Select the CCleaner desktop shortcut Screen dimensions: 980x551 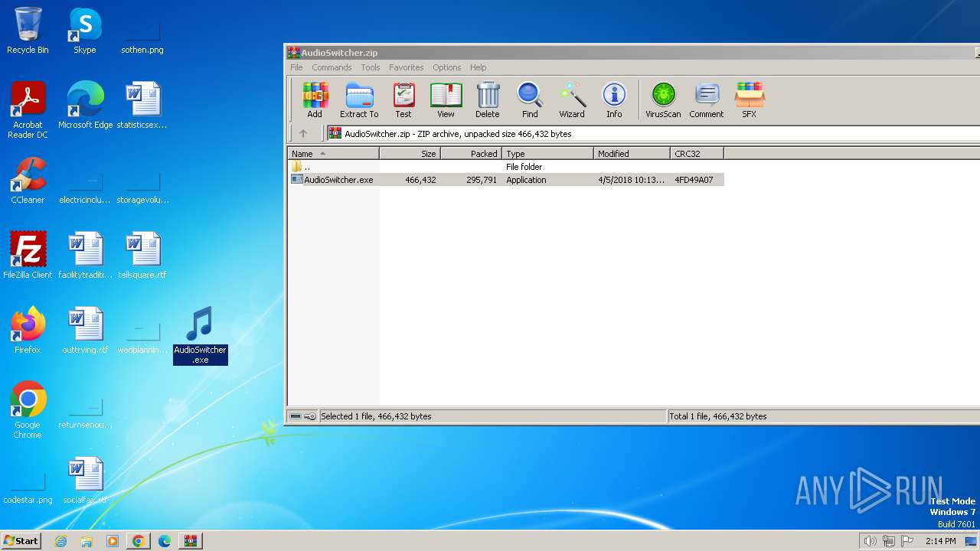click(28, 181)
